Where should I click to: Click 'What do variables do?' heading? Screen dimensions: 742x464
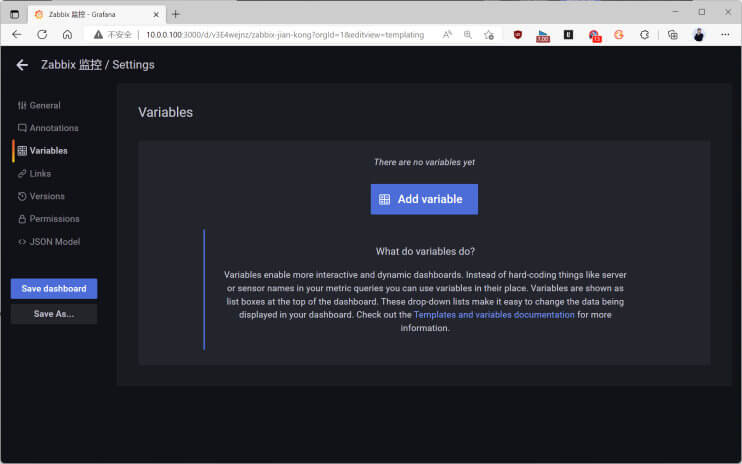(425, 252)
